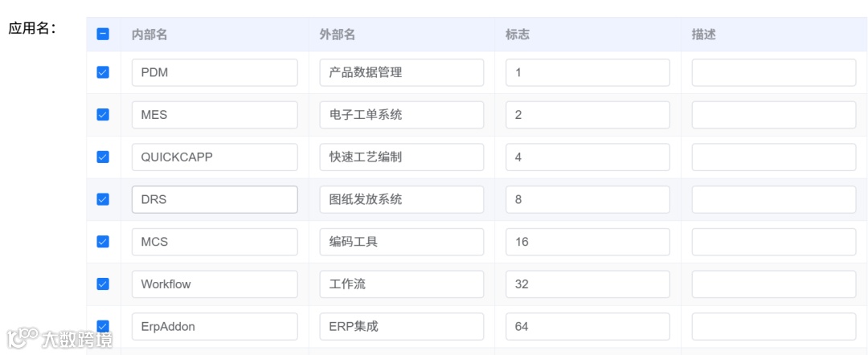868x355 pixels.
Task: Click the PDM internal name field
Action: (x=215, y=72)
